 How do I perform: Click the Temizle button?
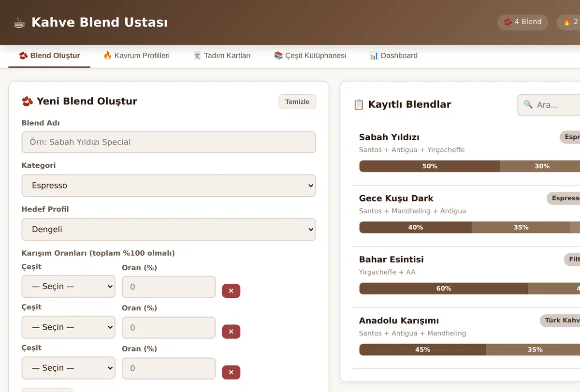tap(297, 102)
